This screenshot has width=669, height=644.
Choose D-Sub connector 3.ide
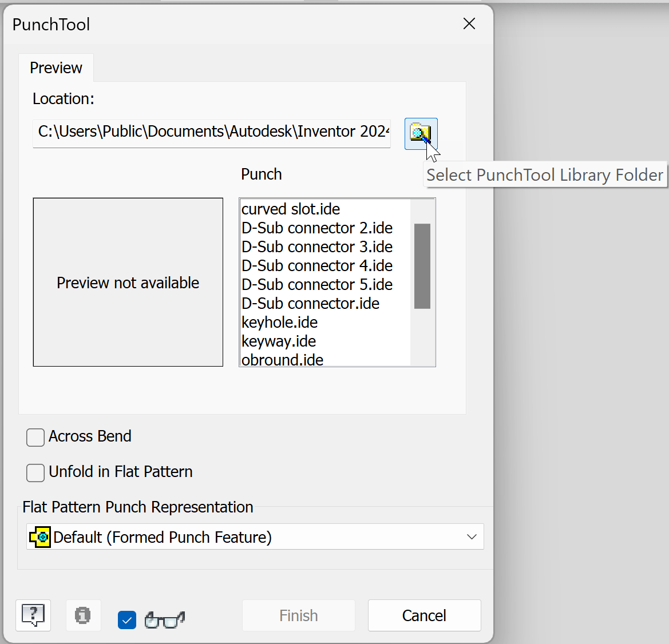point(317,247)
